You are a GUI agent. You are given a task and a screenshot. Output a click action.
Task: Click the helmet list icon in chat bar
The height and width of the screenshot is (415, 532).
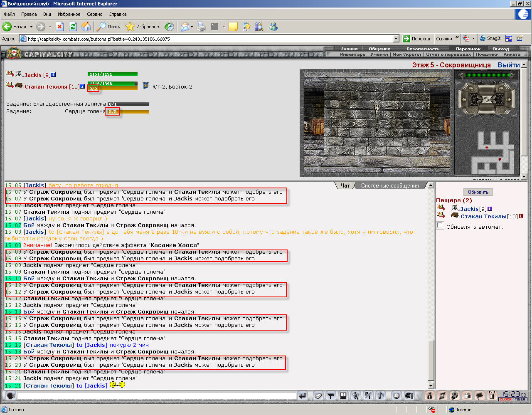(409, 395)
